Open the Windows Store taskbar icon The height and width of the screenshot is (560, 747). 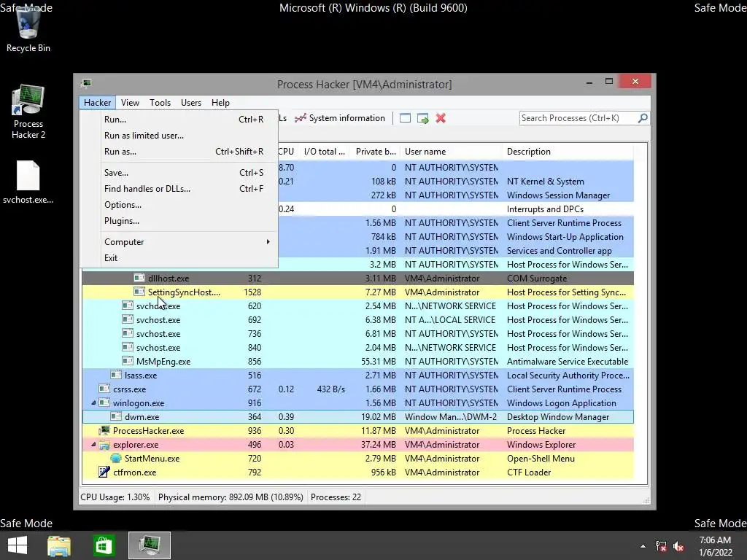104,545
